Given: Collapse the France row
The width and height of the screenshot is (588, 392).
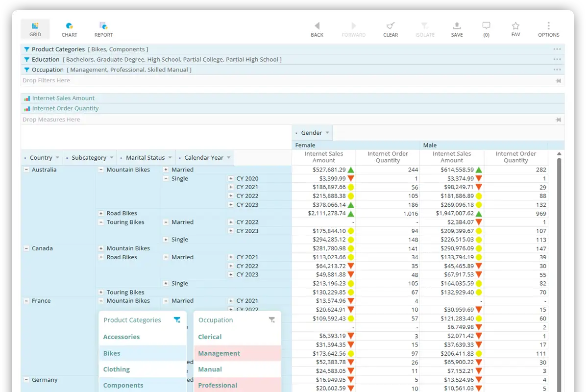Looking at the screenshot, I should point(26,301).
